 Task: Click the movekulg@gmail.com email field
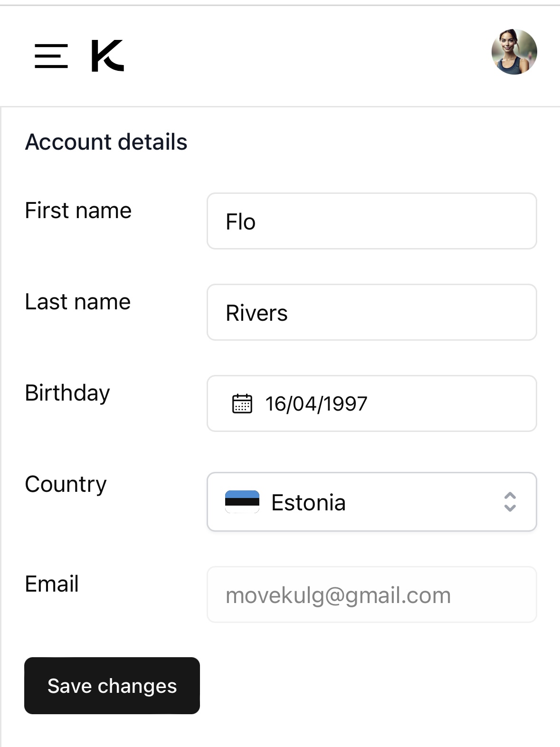point(371,595)
